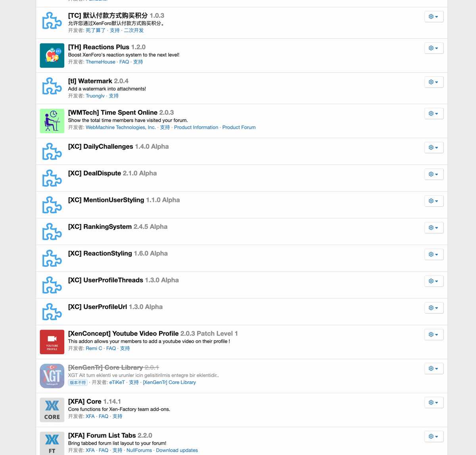Image resolution: width=476 pixels, height=455 pixels.
Task: Click puzzle icon beside [XC] ReactionStyling
Action: (x=52, y=258)
